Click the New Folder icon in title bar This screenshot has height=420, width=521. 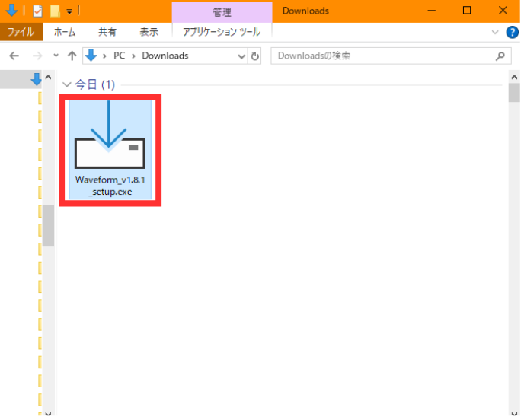coord(55,11)
